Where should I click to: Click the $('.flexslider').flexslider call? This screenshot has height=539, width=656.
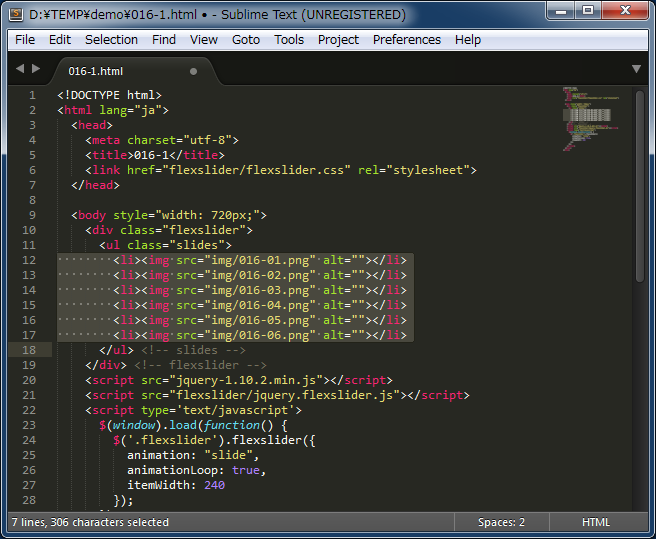(214, 440)
